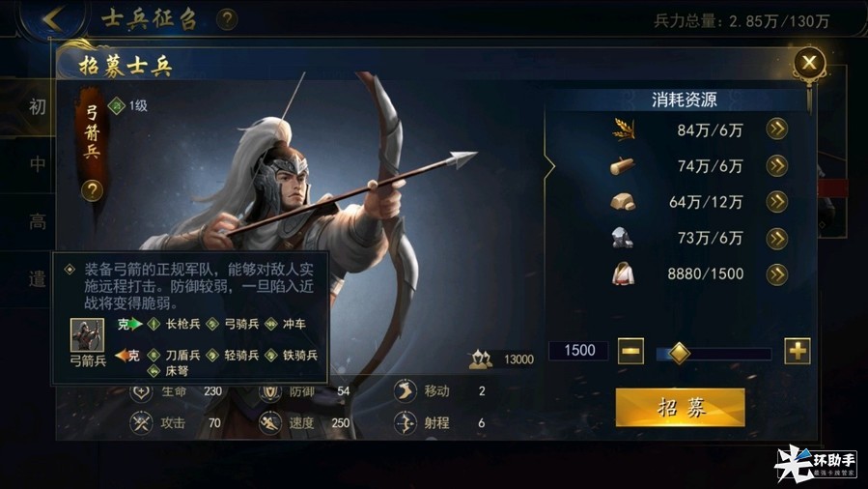
Task: Decrease recruit amount with minus button
Action: 630,351
